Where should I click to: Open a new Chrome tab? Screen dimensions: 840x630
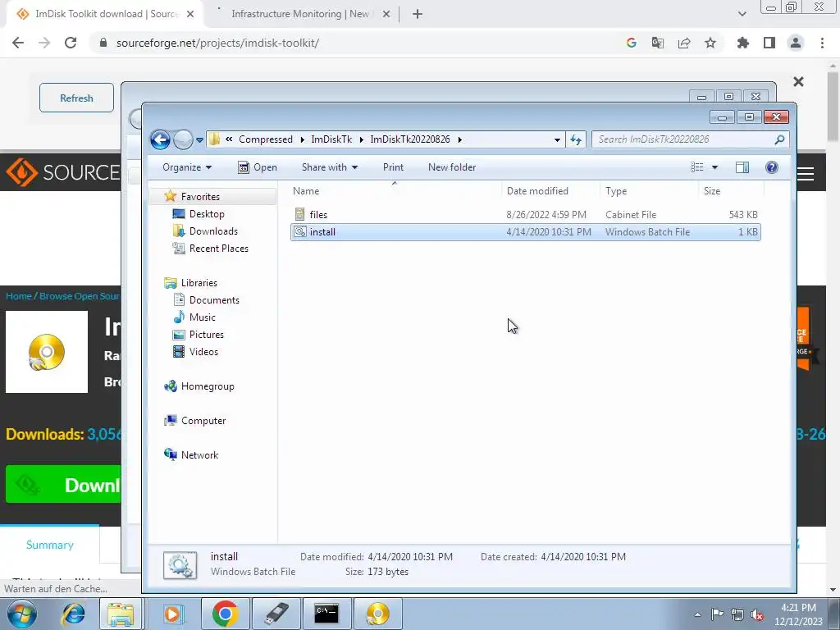tap(418, 15)
